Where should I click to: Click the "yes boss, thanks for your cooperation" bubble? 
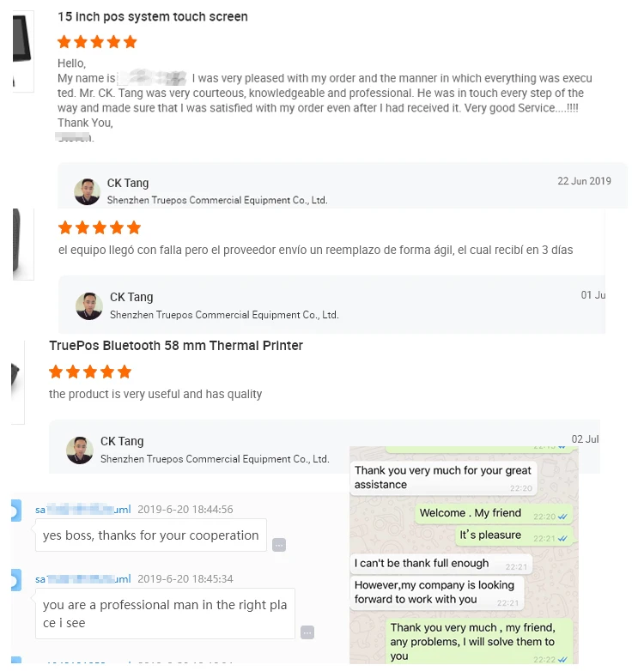pos(151,535)
